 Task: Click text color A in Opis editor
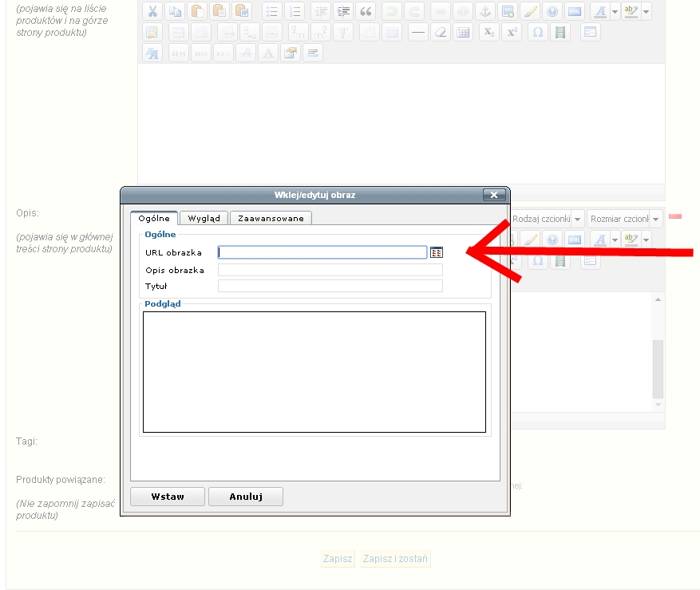(600, 240)
